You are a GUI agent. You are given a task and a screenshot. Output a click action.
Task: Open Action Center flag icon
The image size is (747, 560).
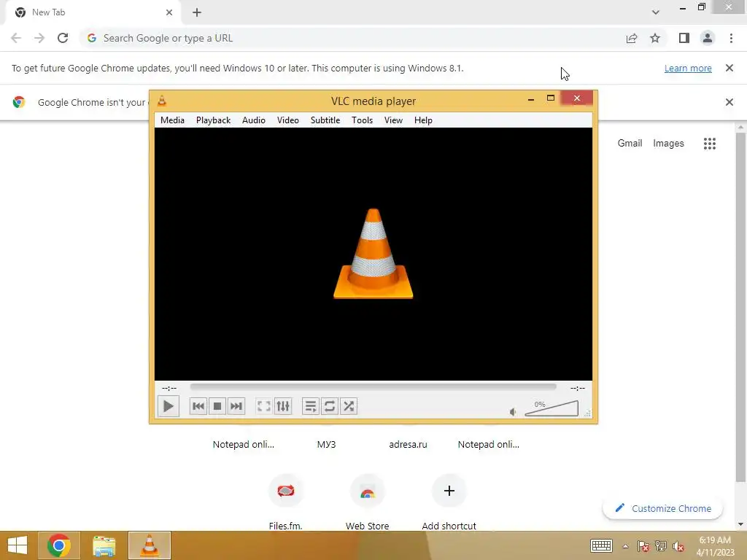(643, 545)
